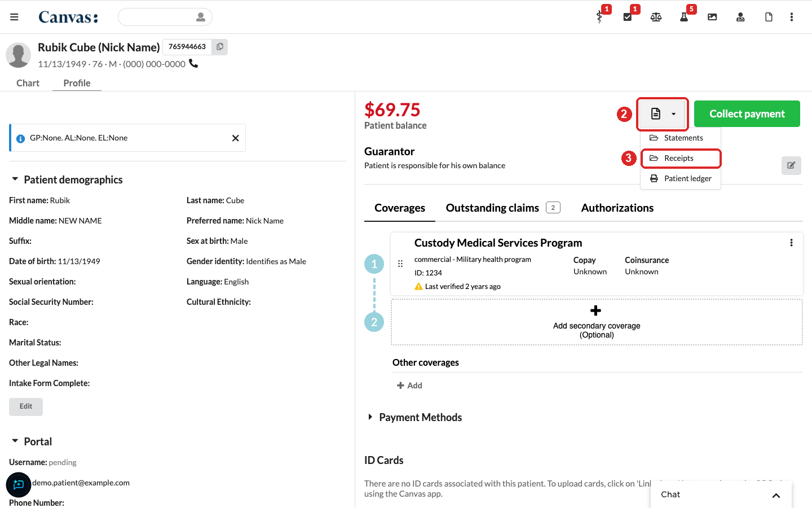Open the caduceus notifications icon in header

point(599,17)
